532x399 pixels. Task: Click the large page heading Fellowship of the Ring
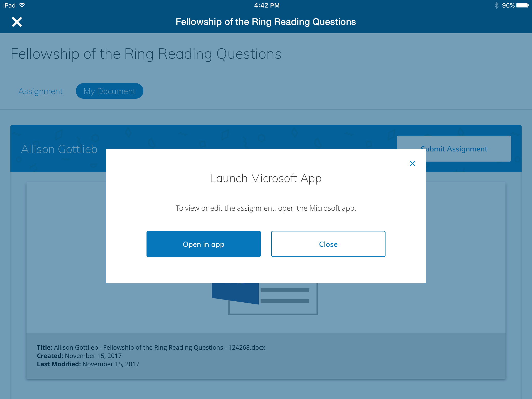tap(146, 54)
